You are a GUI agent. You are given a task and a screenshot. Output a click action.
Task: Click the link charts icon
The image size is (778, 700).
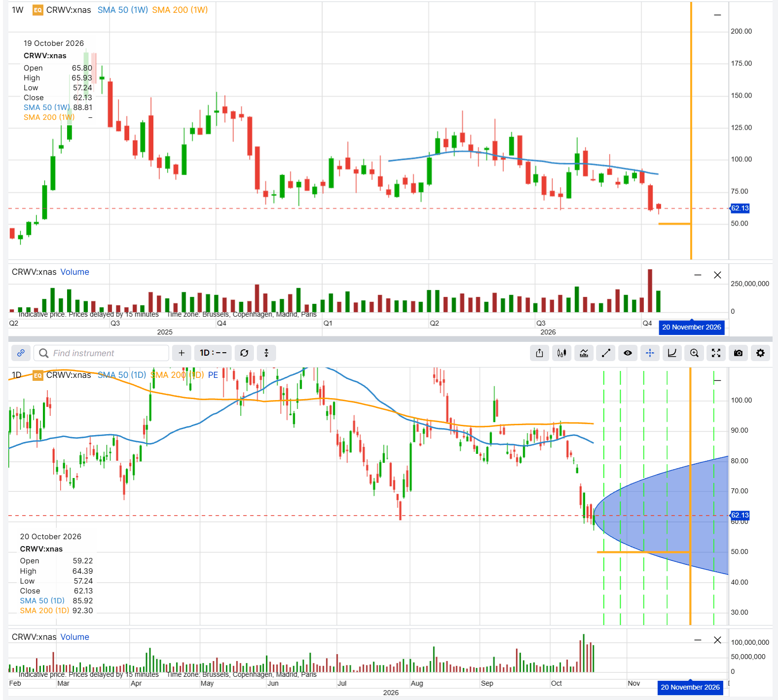tap(21, 353)
